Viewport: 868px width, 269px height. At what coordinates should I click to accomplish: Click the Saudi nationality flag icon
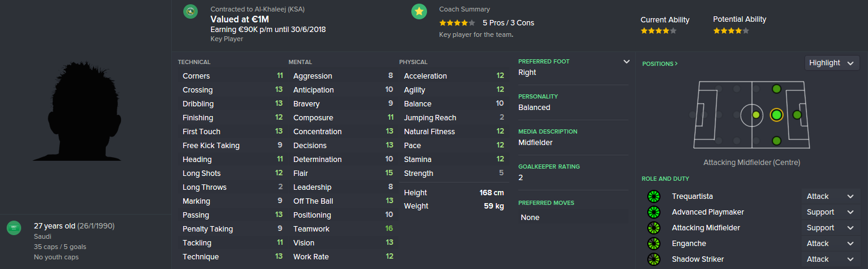14,228
